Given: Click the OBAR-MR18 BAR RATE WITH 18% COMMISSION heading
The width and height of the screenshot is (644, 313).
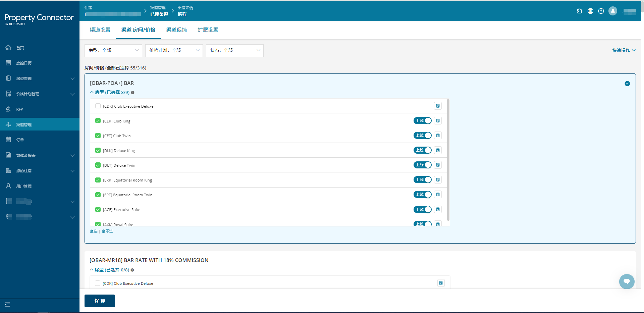Looking at the screenshot, I should 149,260.
